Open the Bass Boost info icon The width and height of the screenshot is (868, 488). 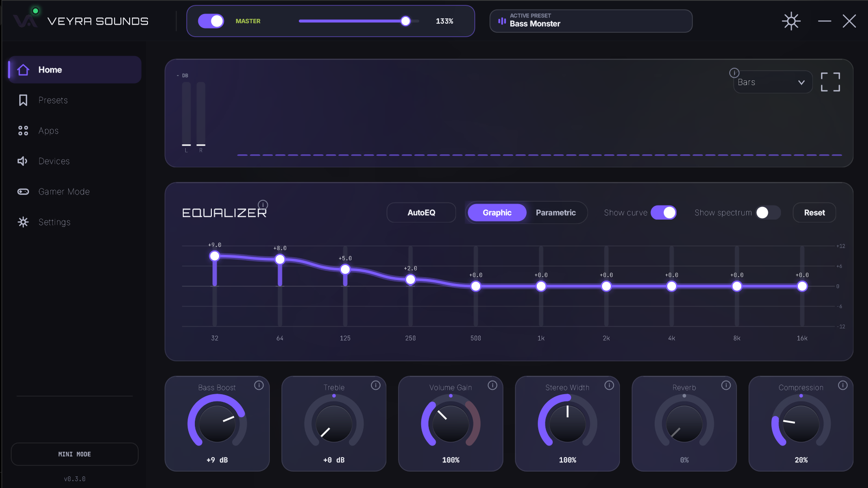click(259, 385)
